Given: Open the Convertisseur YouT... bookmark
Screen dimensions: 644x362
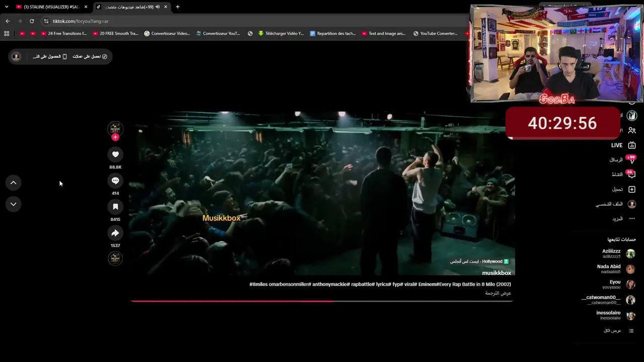Looking at the screenshot, I should (218, 34).
